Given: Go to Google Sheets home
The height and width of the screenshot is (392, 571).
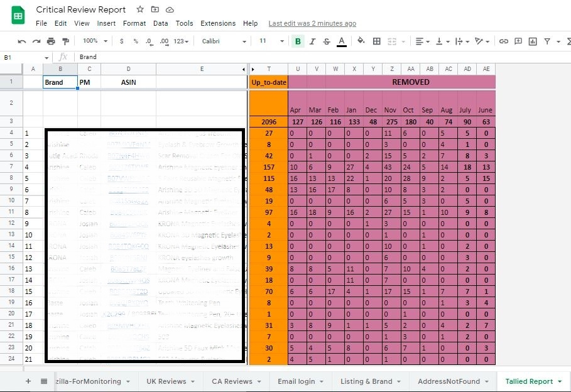Looking at the screenshot, I should (x=18, y=16).
